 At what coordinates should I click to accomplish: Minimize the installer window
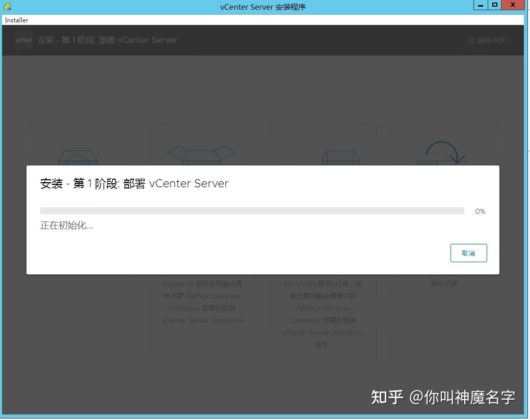point(480,5)
